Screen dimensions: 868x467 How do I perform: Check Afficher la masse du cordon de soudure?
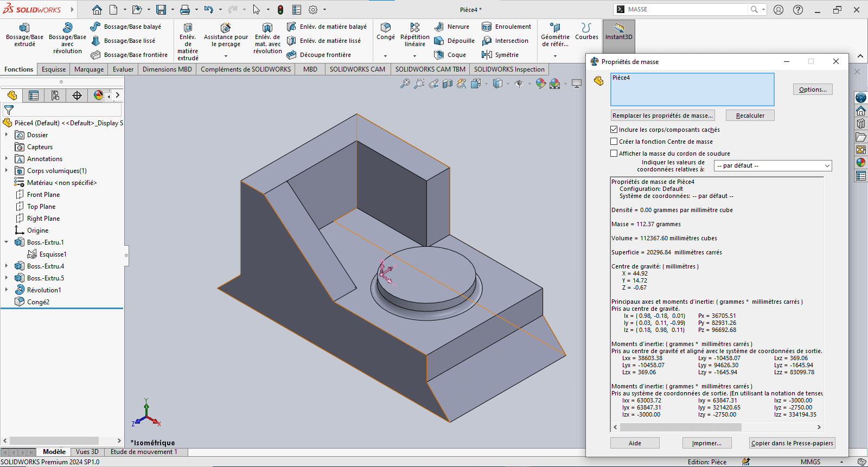pos(614,153)
